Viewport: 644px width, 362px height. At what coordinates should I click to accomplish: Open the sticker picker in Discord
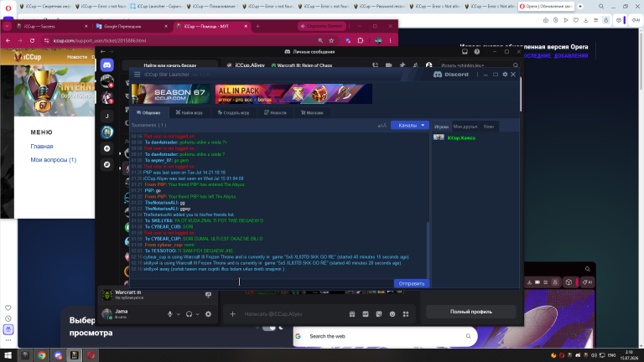tap(379, 314)
